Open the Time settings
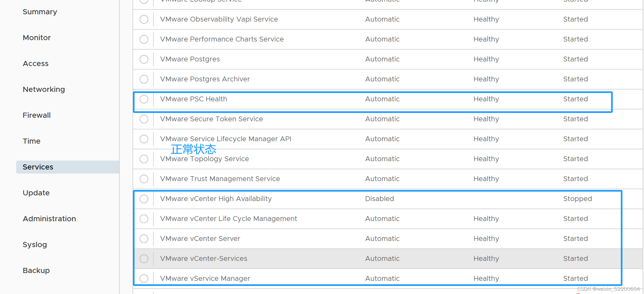Image resolution: width=644 pixels, height=294 pixels. pos(32,141)
